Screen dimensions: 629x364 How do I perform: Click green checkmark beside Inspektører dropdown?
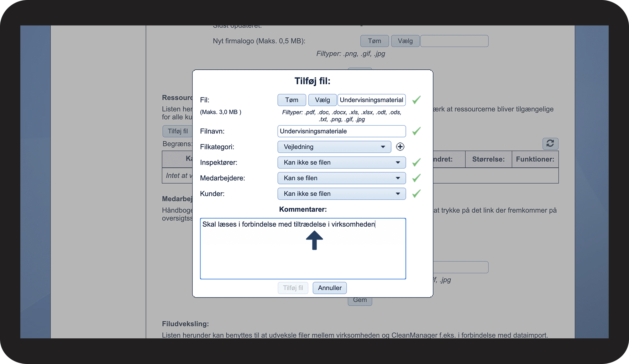(416, 163)
